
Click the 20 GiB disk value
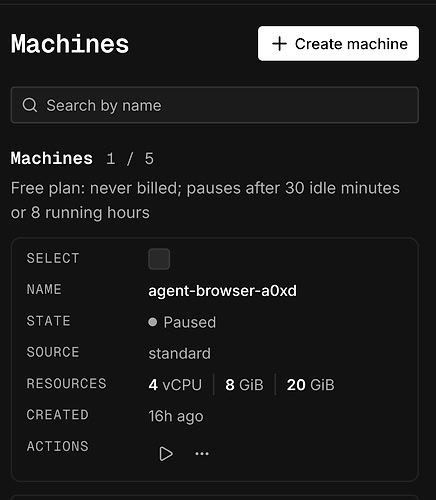[x=310, y=385]
